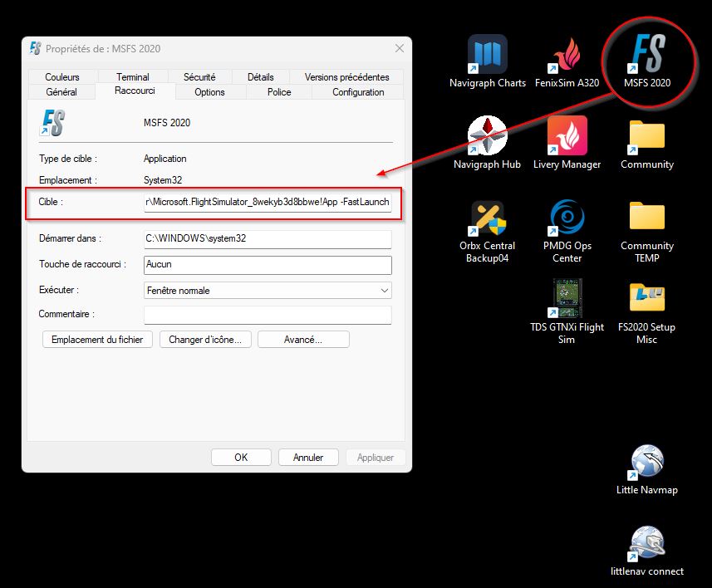Select the MSFS 2020 desktop shortcut
This screenshot has width=712, height=588.
pos(647,61)
